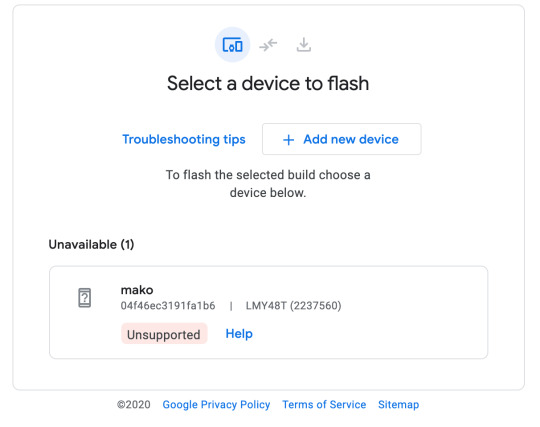The width and height of the screenshot is (540, 427).
Task: Click the Unsupported status badge
Action: (x=164, y=334)
